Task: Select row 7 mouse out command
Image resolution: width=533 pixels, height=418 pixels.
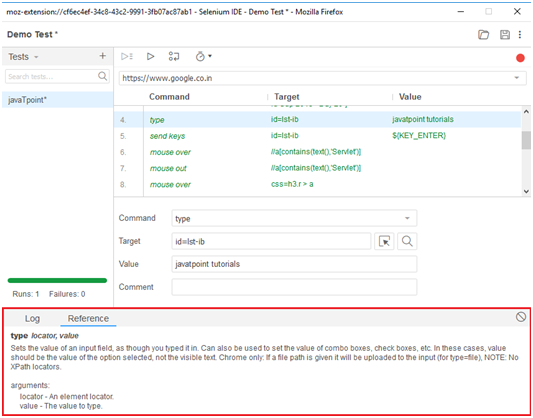Action: (x=317, y=168)
